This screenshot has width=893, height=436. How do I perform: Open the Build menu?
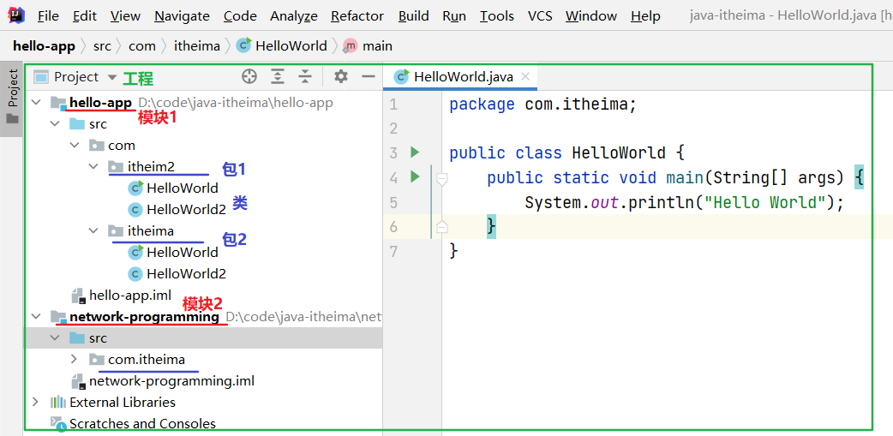pyautogui.click(x=413, y=16)
